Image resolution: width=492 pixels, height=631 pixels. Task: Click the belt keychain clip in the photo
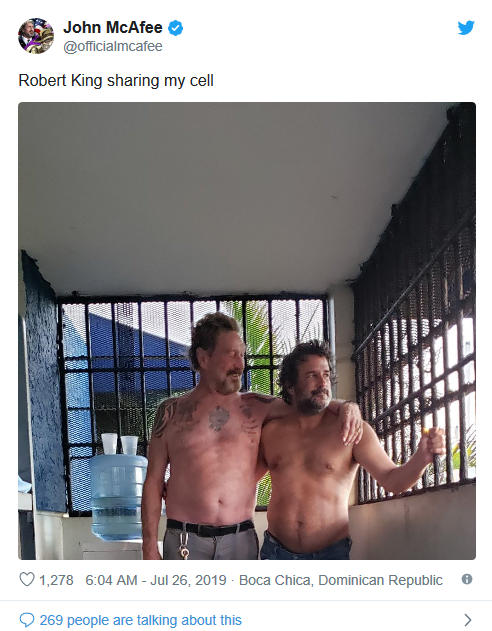[184, 545]
